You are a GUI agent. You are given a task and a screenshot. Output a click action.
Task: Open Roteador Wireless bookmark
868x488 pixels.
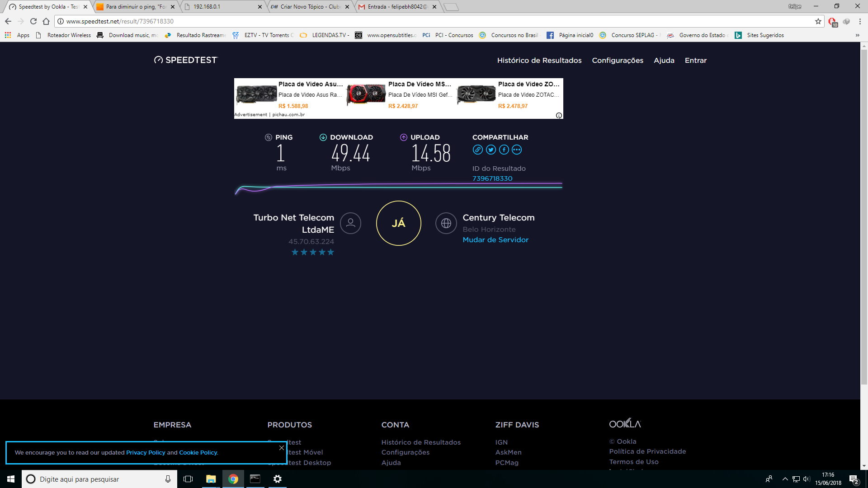click(63, 35)
